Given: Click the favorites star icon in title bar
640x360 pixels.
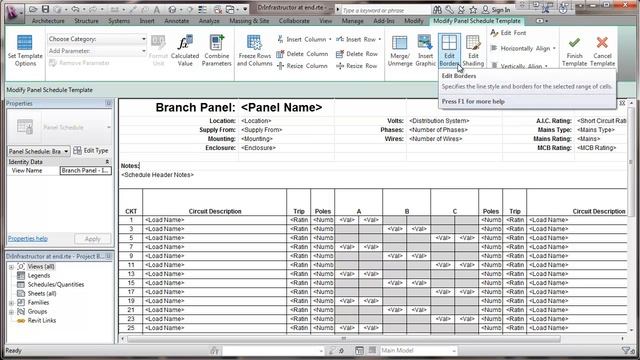Looking at the screenshot, I should 473,9.
